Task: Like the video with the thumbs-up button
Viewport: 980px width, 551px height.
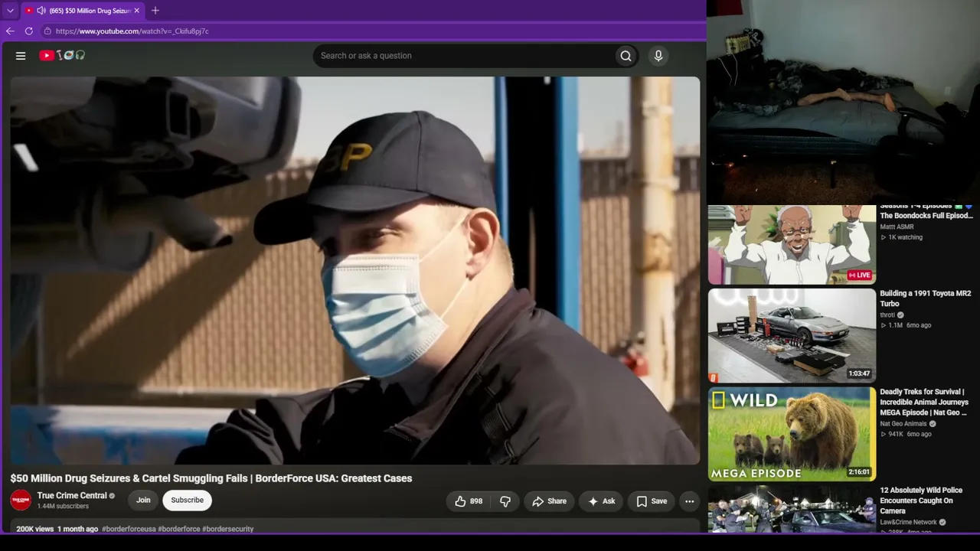Action: point(468,501)
